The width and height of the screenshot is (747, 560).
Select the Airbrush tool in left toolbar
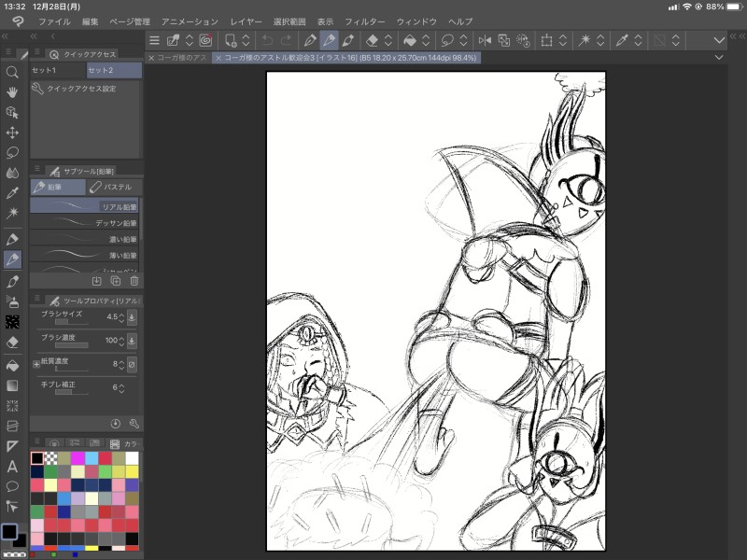tap(12, 301)
